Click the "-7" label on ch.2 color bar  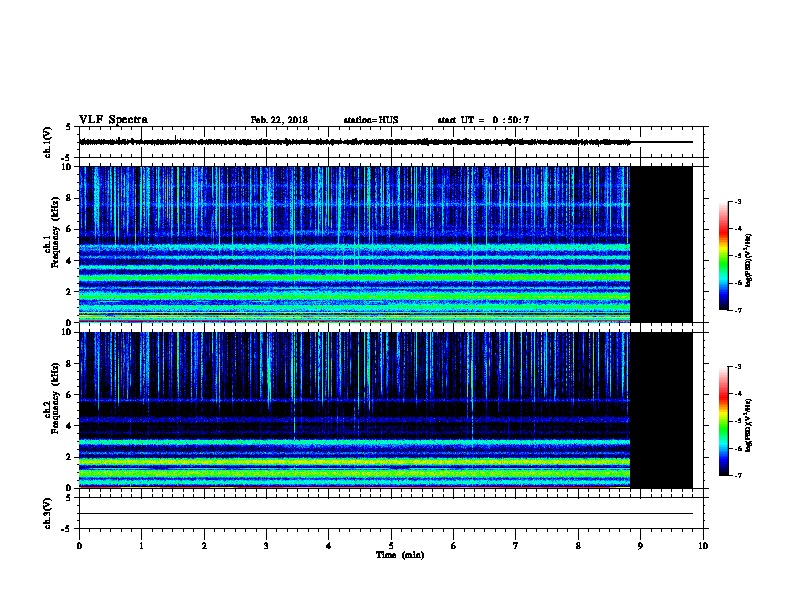pyautogui.click(x=738, y=476)
